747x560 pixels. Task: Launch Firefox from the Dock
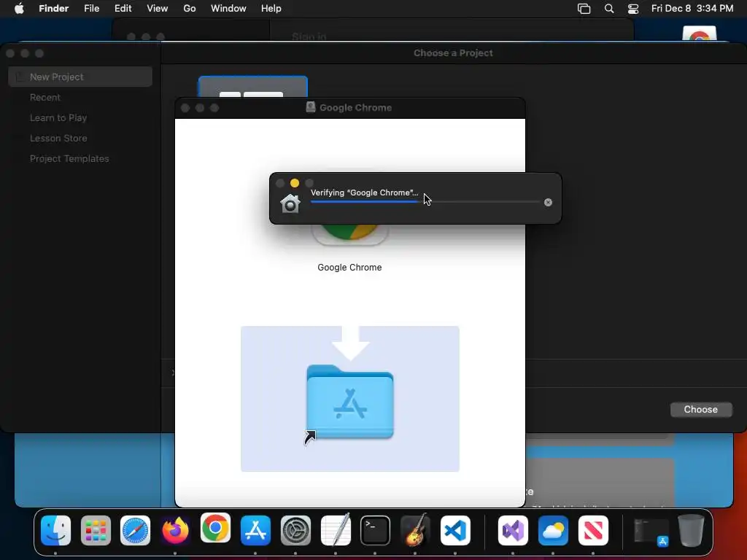pyautogui.click(x=175, y=530)
